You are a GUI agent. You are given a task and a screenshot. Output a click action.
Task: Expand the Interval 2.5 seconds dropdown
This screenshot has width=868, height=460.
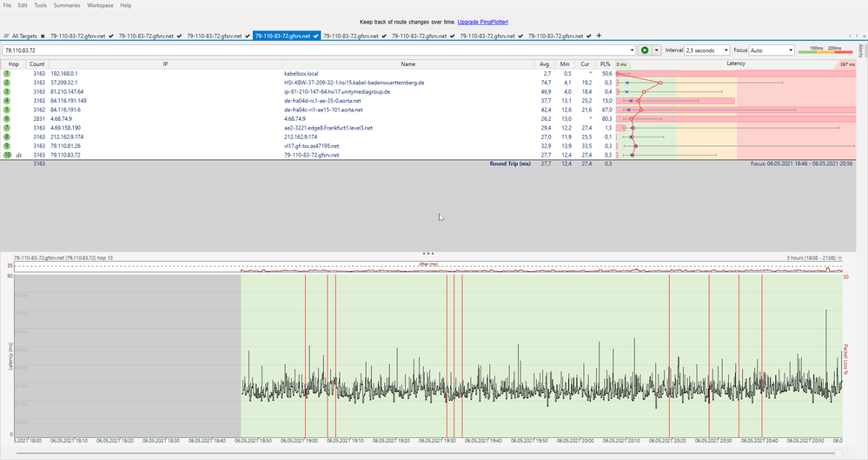(706, 50)
